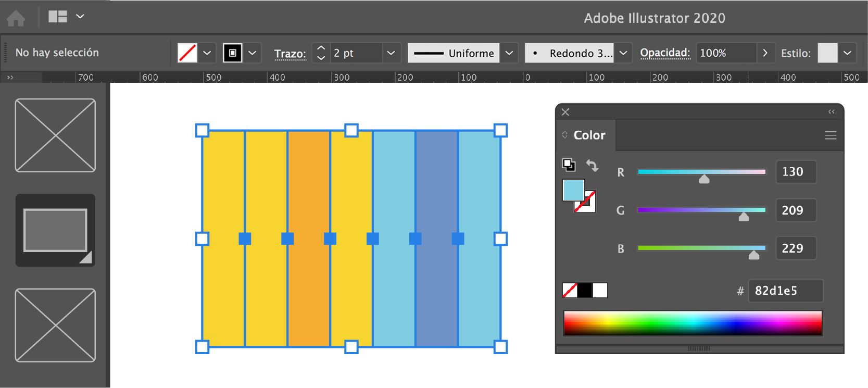Screen dimensions: 868x388
Task: Select the None swatch in Color panel
Action: tap(570, 291)
